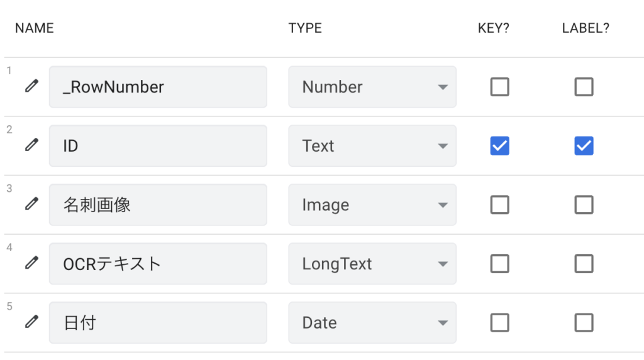
Task: Uncheck the KEY checkbox for ID
Action: coord(499,146)
